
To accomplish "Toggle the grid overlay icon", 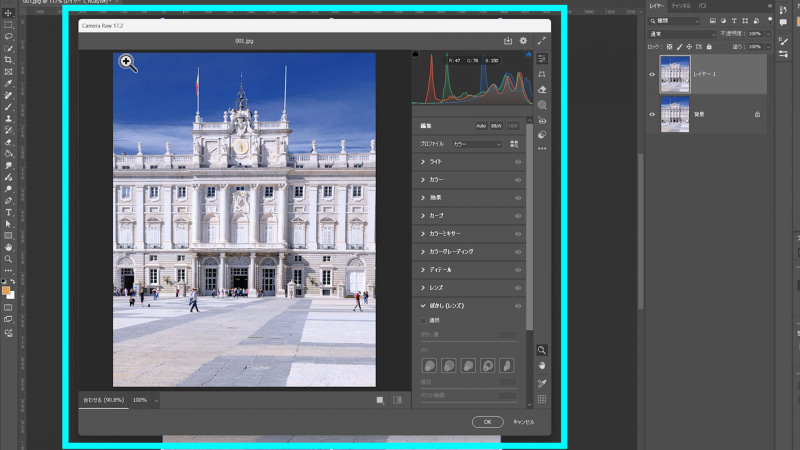I will (x=542, y=399).
